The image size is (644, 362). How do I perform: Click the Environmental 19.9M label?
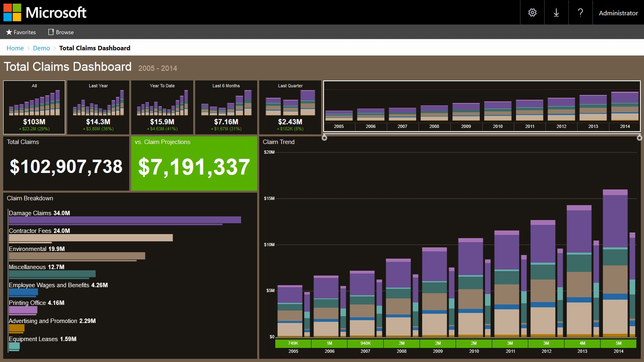click(x=37, y=249)
